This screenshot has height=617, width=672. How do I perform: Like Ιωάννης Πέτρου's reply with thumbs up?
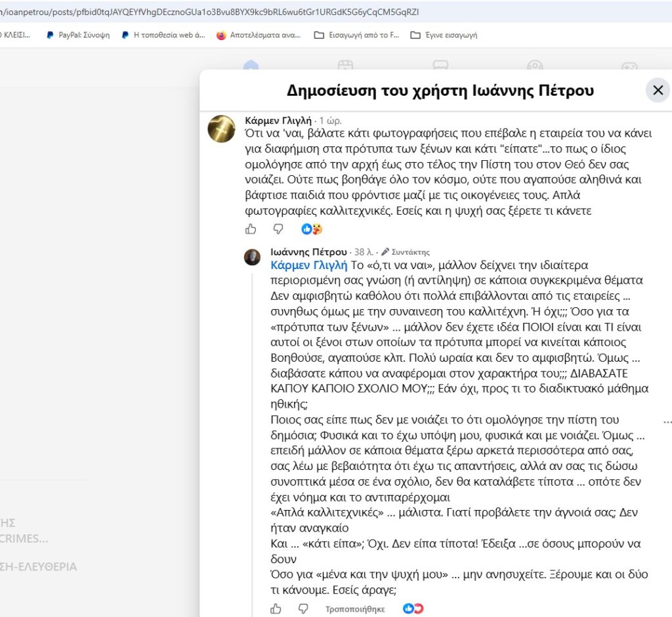click(276, 608)
